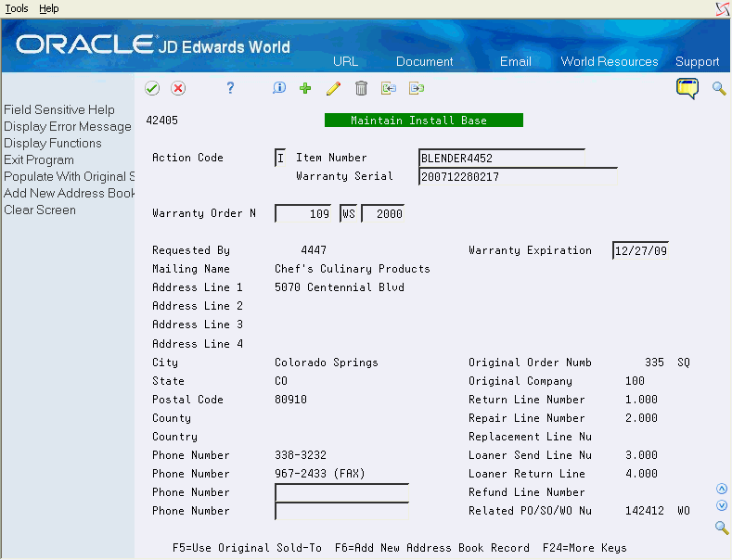This screenshot has height=560, width=732.
Task: Click F6=Add New Address Book Record
Action: (432, 548)
